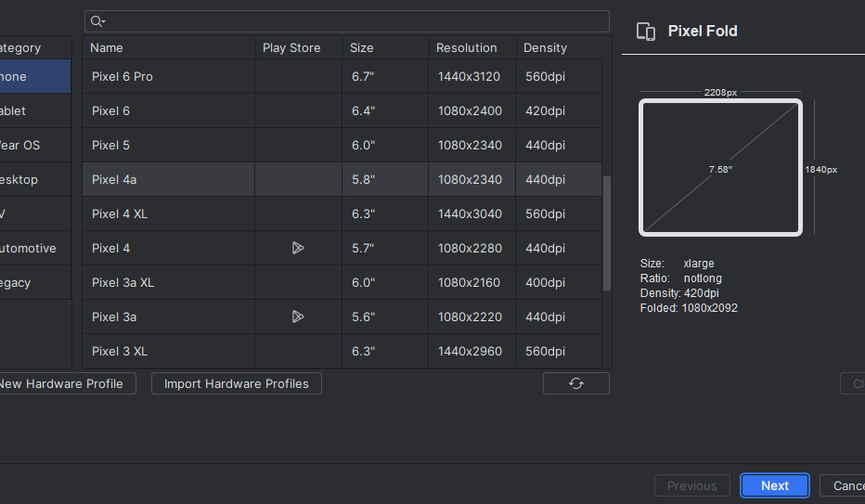Screen dimensions: 865x504
Task: Click the Play Store icon in Pixel 4 row
Action: click(x=298, y=248)
